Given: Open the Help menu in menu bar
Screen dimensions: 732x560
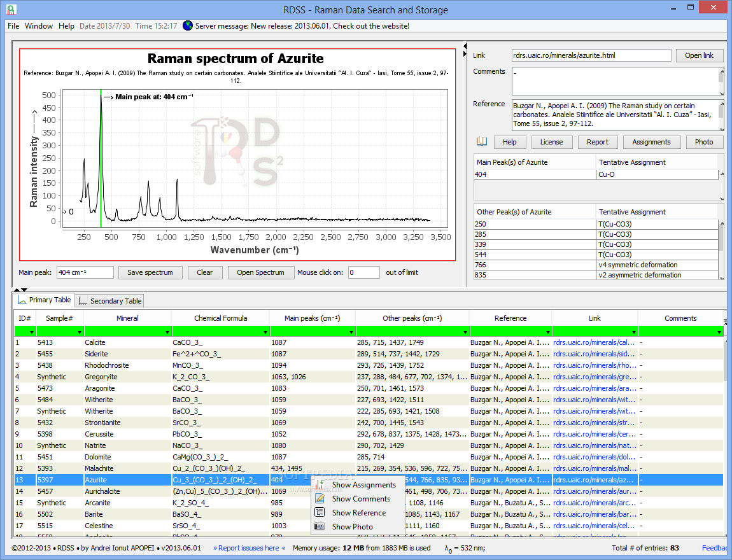Looking at the screenshot, I should 66,25.
